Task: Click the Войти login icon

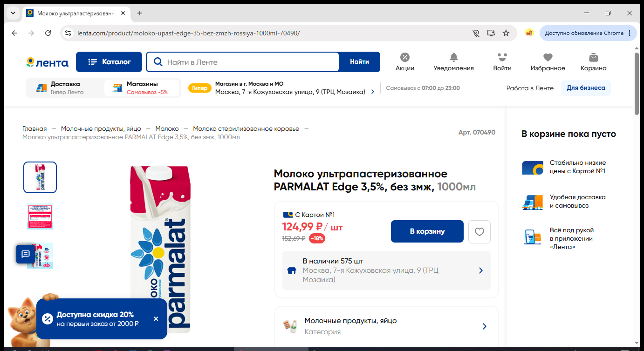Action: tap(502, 62)
